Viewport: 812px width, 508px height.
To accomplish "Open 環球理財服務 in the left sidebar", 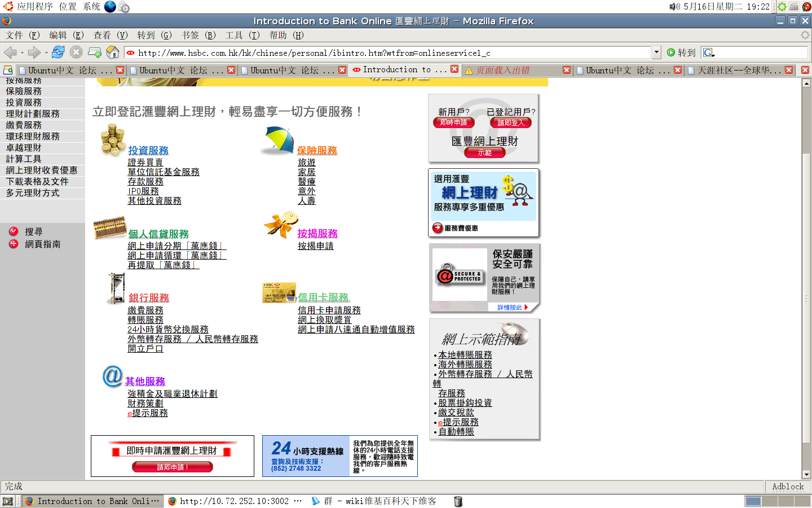I will pyautogui.click(x=33, y=136).
